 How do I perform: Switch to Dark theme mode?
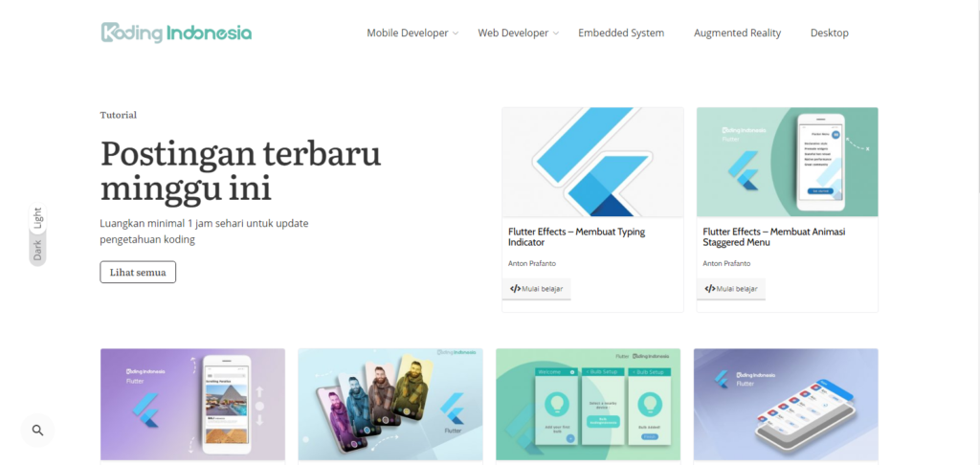(x=37, y=250)
